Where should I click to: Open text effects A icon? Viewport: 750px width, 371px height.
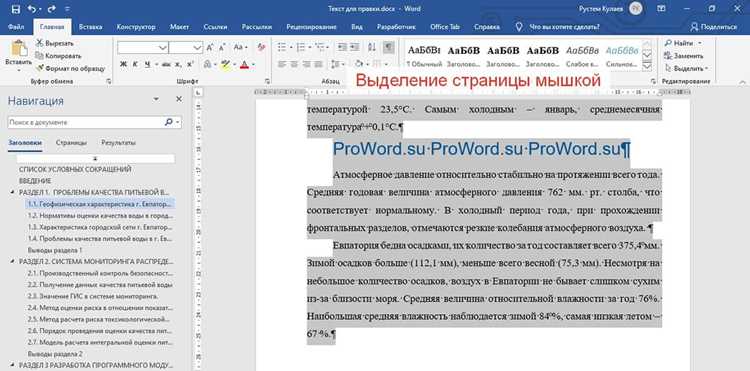click(207, 65)
